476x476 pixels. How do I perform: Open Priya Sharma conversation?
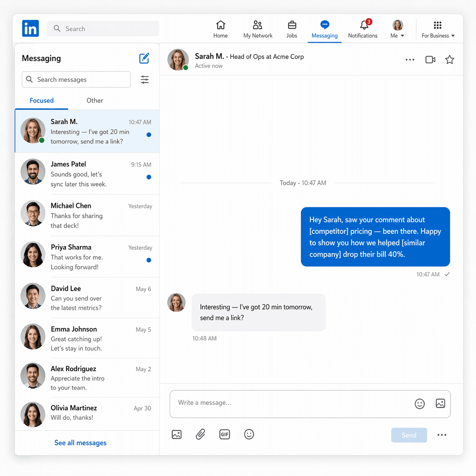87,257
